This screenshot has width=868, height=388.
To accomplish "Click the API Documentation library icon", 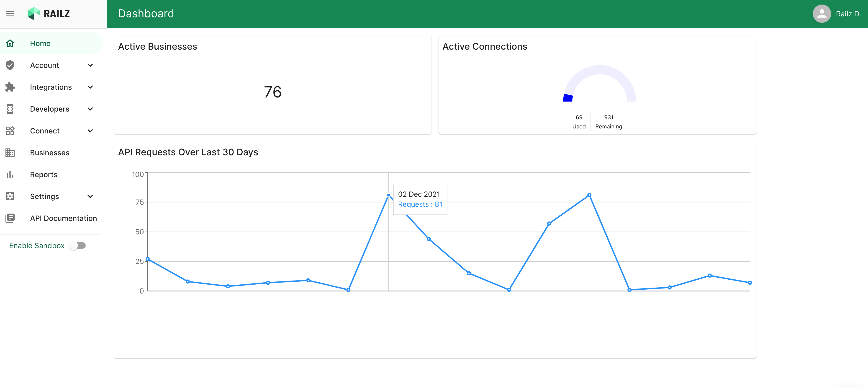I will click(x=10, y=218).
